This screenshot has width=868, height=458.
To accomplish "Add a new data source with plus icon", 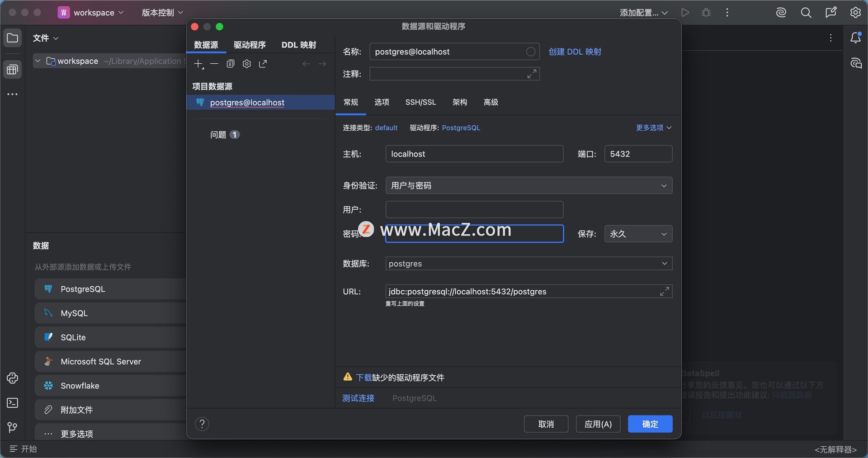I will (198, 64).
